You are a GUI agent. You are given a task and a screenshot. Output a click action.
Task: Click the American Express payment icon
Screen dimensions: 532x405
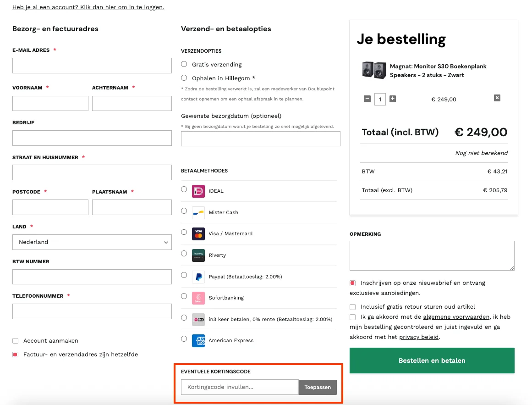click(197, 340)
